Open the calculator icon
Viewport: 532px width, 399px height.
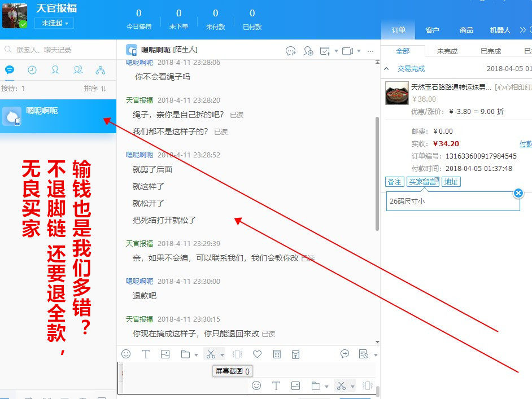click(277, 354)
